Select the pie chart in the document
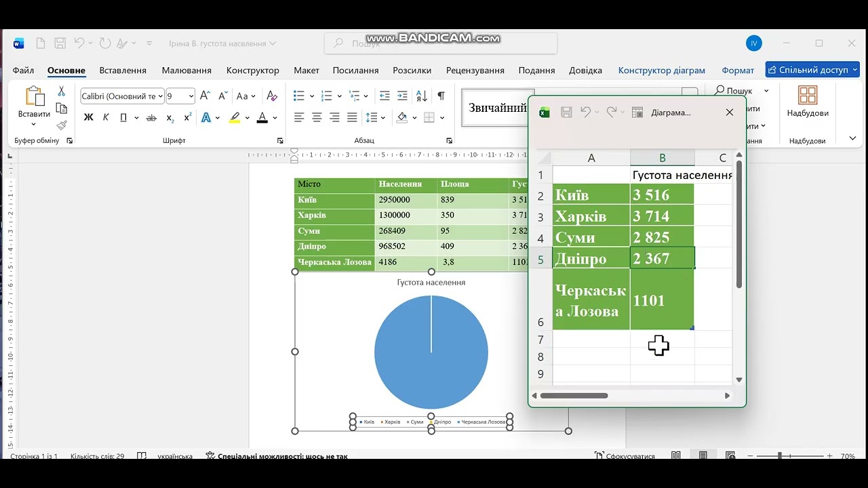Viewport: 868px width, 488px height. [431, 352]
